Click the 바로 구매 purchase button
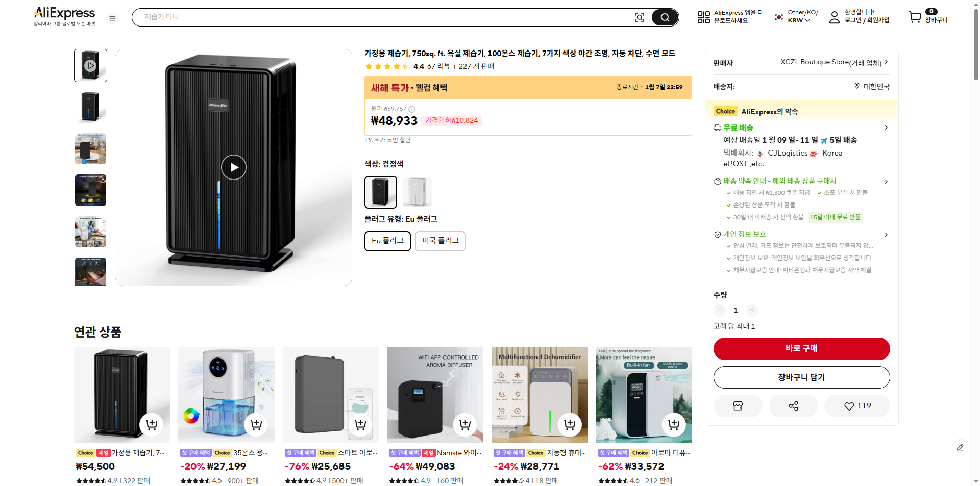 point(801,348)
